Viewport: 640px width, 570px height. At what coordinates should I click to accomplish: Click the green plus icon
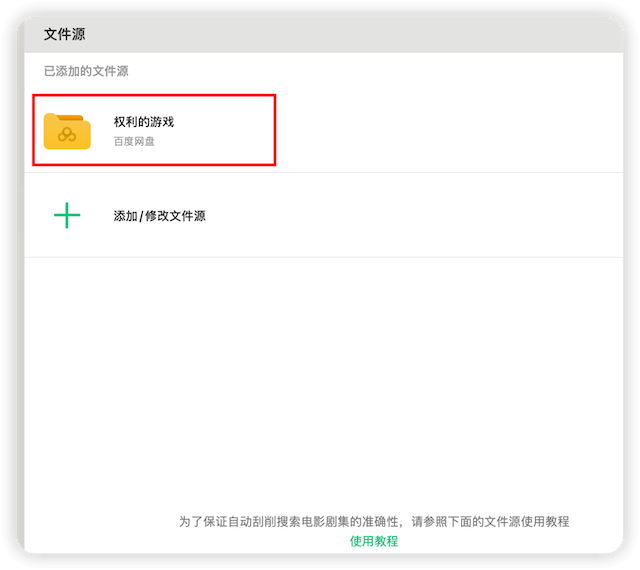coord(67,215)
